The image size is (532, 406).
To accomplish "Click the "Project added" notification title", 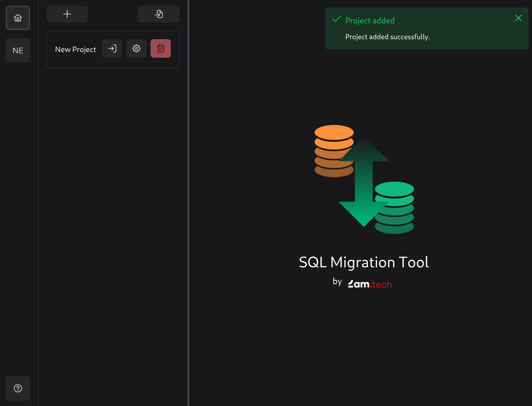I will pos(370,21).
